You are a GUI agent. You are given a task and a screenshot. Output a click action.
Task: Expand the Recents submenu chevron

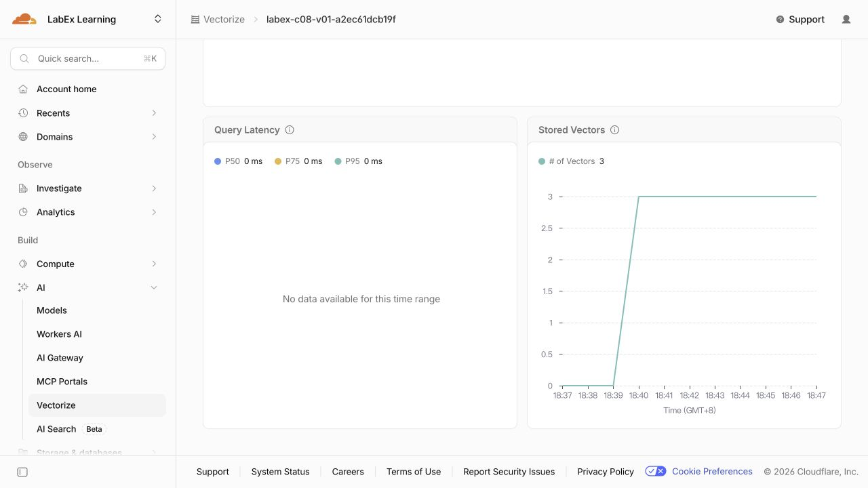point(154,113)
